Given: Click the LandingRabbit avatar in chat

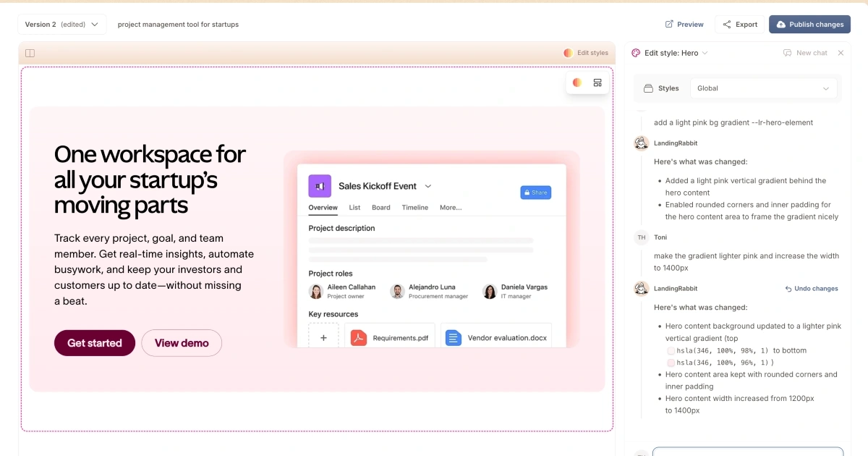Looking at the screenshot, I should click(x=641, y=143).
